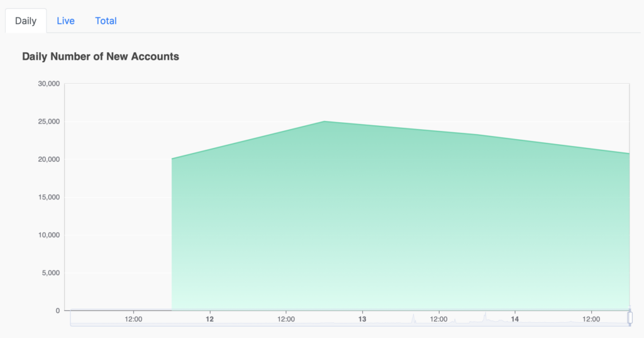Click the Daily Number of New Accounts title

101,57
